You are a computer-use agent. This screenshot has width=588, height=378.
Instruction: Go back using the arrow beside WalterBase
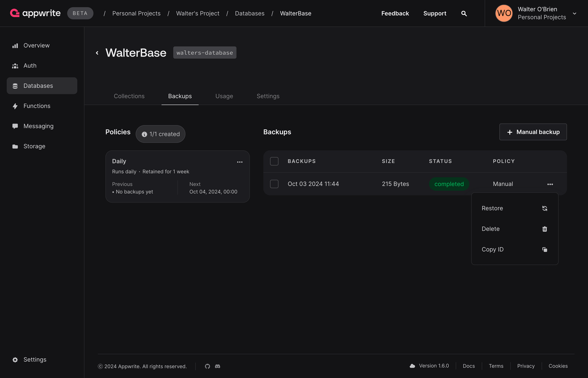pos(97,53)
